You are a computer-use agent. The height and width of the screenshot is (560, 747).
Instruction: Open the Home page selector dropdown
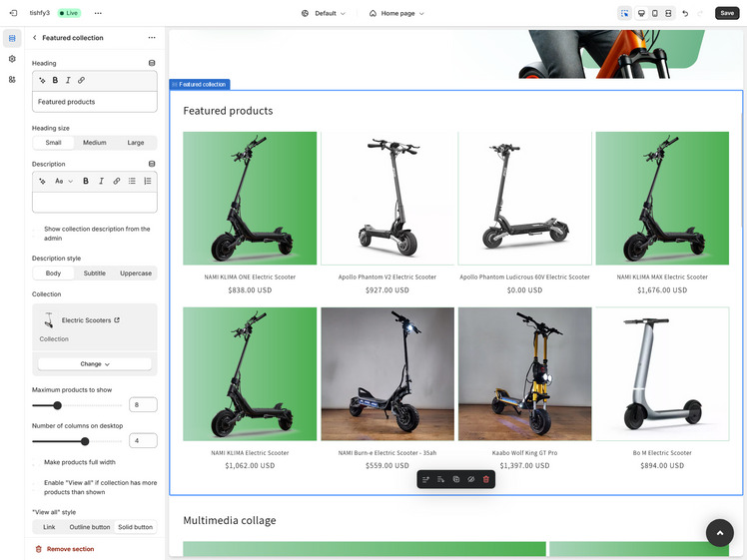pyautogui.click(x=396, y=13)
